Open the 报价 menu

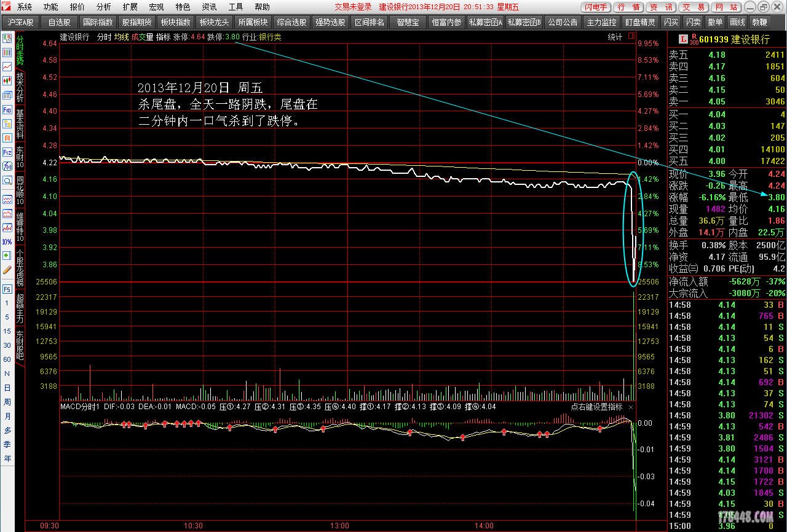[x=77, y=7]
